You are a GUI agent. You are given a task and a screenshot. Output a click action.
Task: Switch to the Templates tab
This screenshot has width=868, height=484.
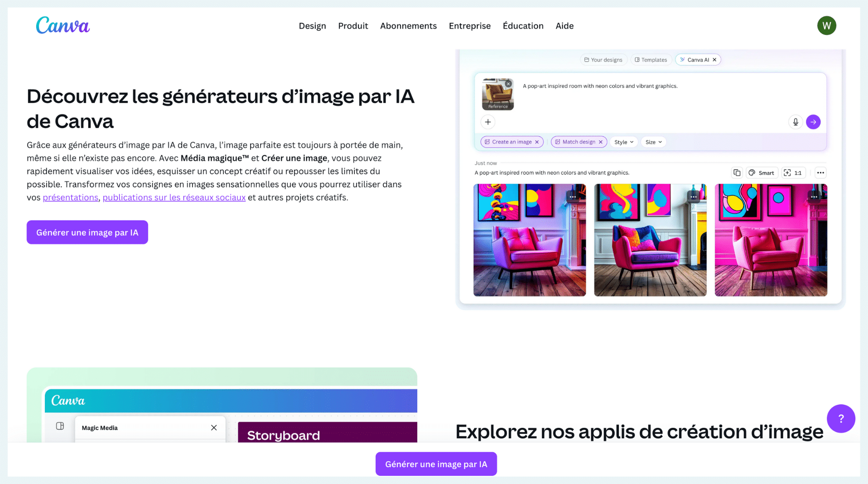coord(651,59)
